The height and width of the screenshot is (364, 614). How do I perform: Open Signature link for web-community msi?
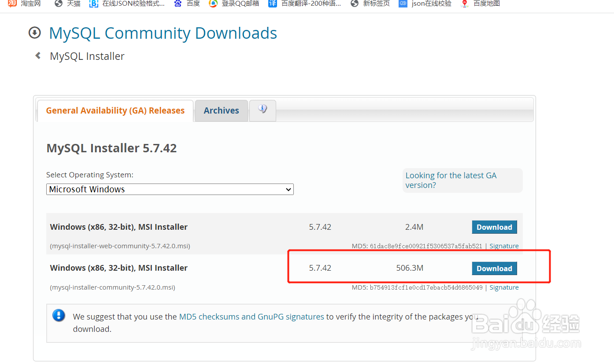click(504, 246)
